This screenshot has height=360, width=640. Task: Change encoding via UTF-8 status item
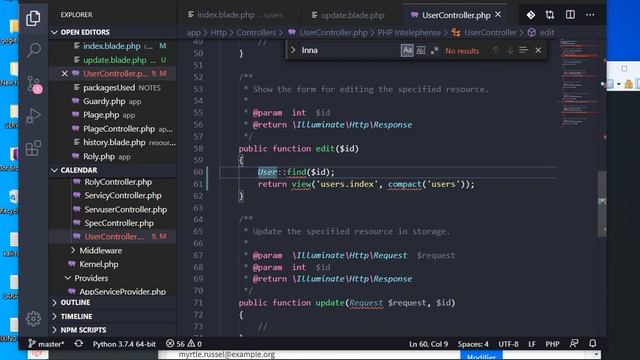coord(508,344)
